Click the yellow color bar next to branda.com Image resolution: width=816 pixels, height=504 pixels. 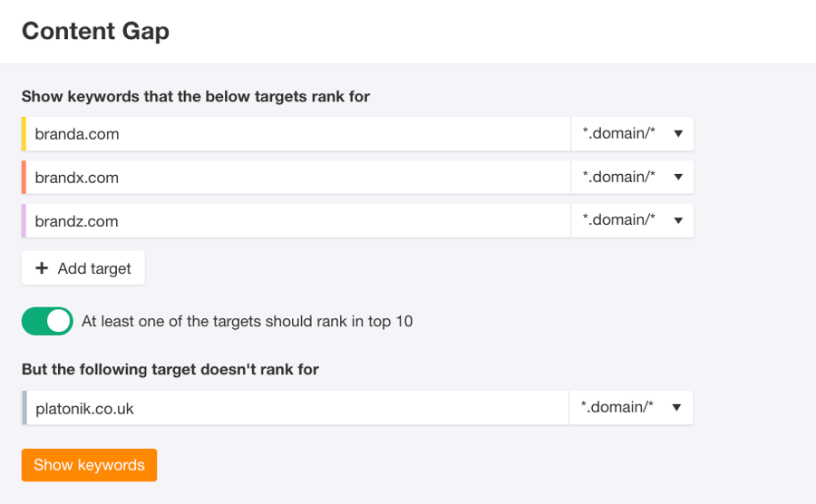pyautogui.click(x=24, y=134)
